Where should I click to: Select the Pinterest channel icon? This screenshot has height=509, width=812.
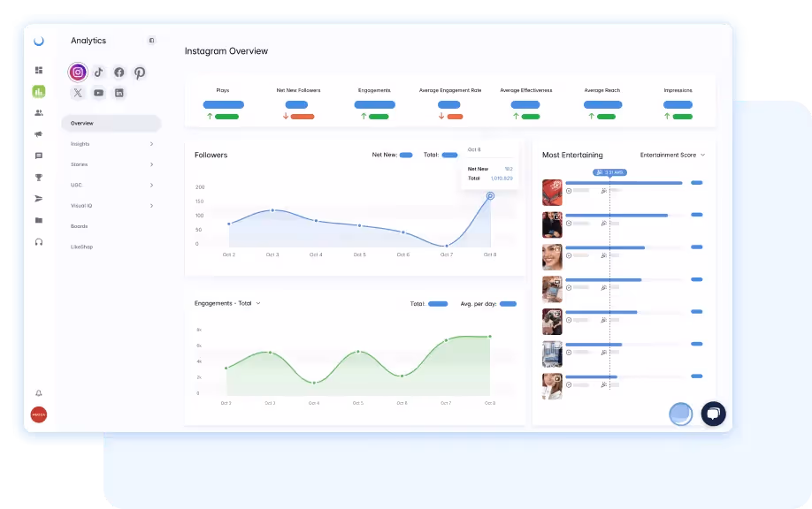(x=139, y=71)
